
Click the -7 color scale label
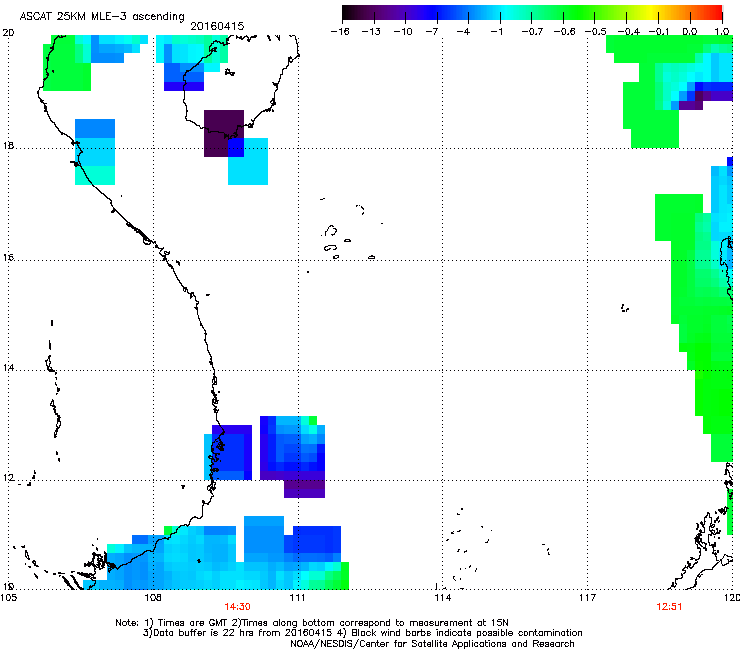(x=432, y=31)
